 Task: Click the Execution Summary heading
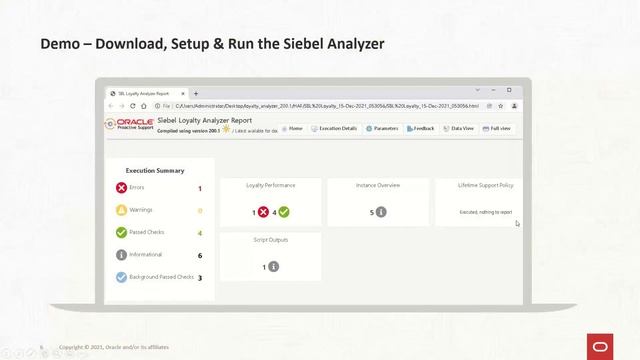[x=155, y=171]
